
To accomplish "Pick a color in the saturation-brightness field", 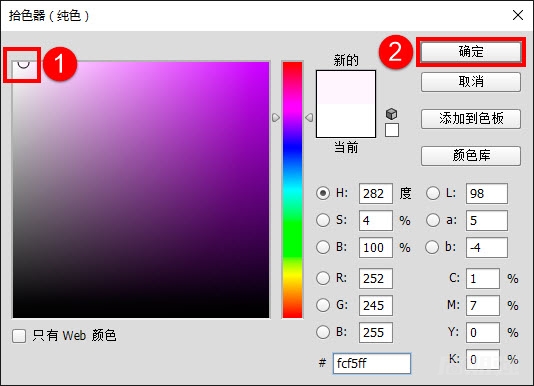I will (141, 190).
